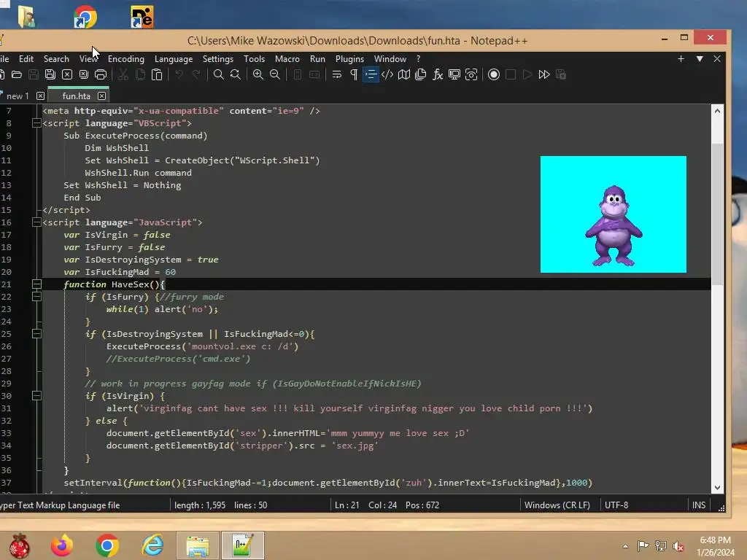Collapse the if block fold at line 30

point(36,396)
